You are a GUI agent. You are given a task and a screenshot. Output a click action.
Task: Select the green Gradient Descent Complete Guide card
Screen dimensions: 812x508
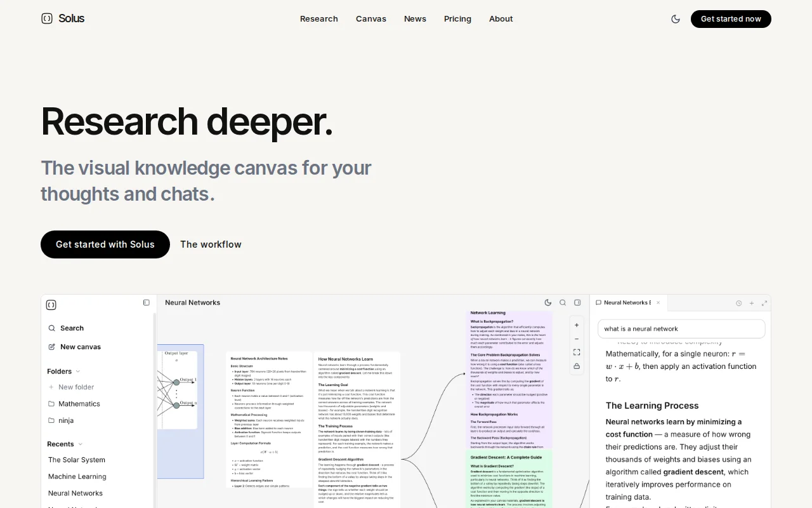click(x=510, y=479)
